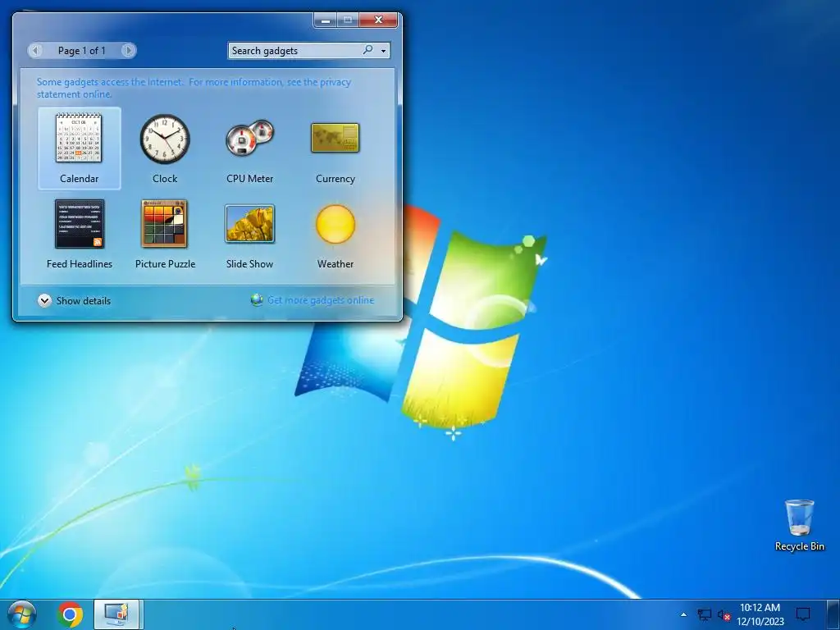Minimize the gadgets window

[x=325, y=20]
